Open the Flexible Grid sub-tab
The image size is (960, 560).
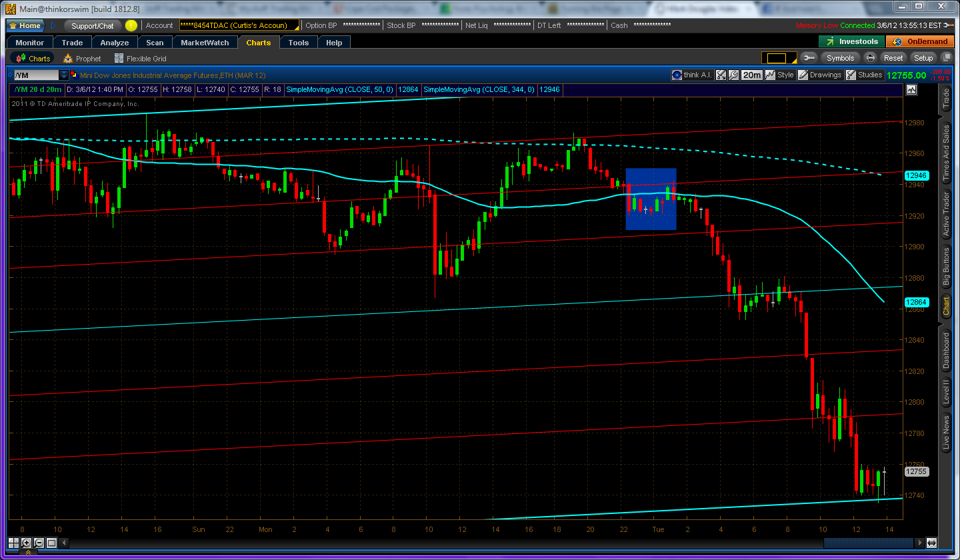(141, 59)
